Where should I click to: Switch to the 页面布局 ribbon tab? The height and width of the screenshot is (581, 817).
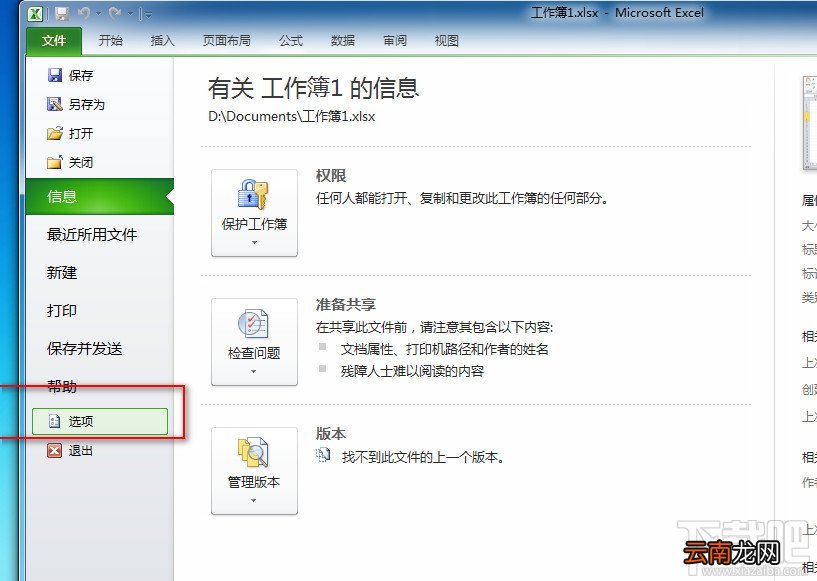pyautogui.click(x=227, y=41)
